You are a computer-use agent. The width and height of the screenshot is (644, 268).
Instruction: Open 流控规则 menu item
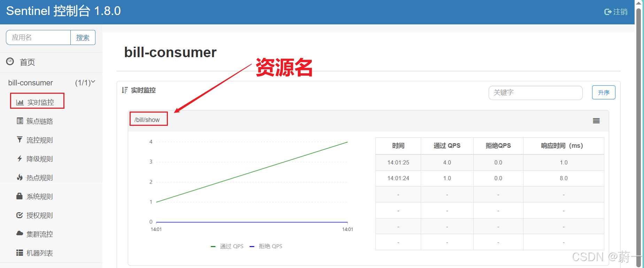pyautogui.click(x=40, y=140)
